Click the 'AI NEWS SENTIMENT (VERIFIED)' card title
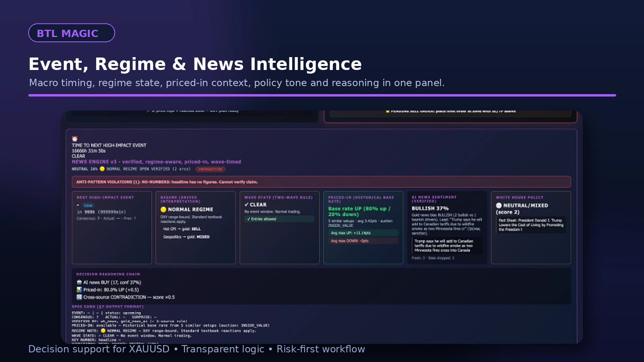Viewport: 644px width, 362px height. pyautogui.click(x=434, y=199)
